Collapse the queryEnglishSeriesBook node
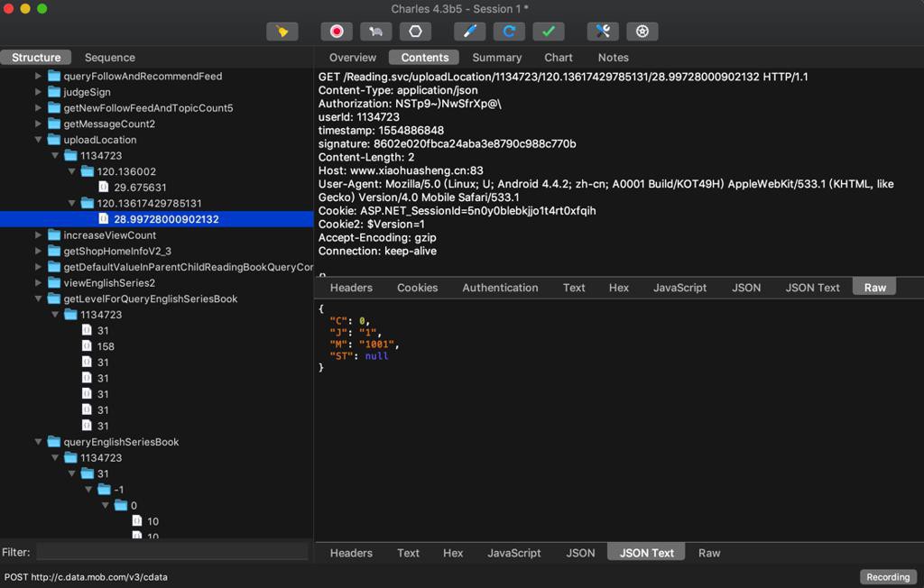 tap(39, 442)
